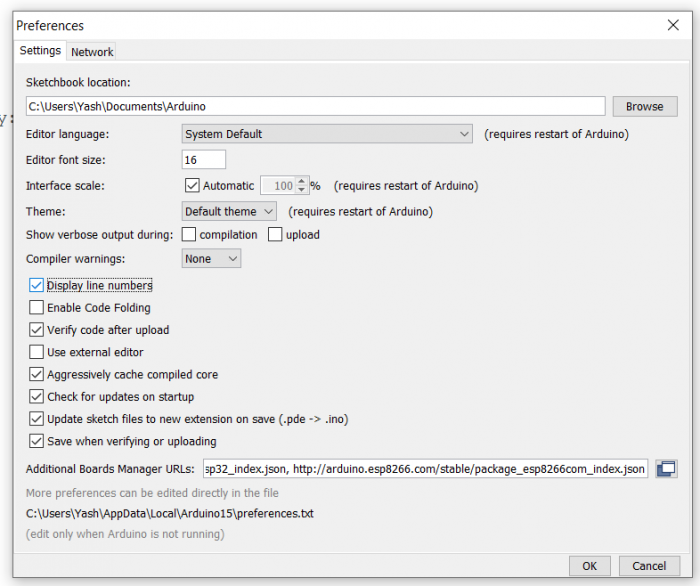Click the Preferences window title text

[50, 25]
